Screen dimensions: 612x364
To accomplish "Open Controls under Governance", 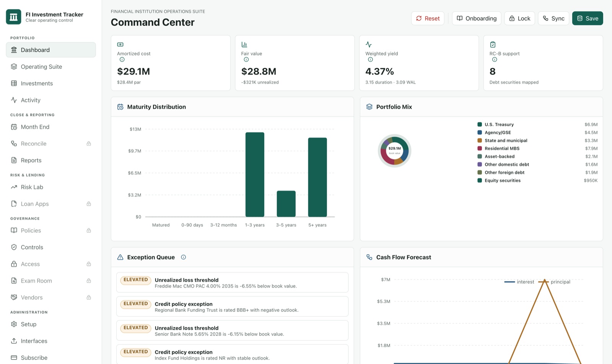I will (51, 247).
